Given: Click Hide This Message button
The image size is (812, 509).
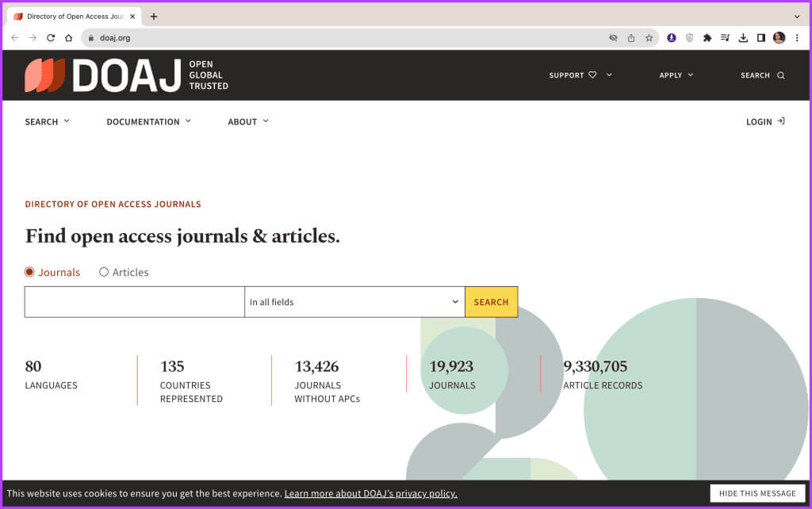Looking at the screenshot, I should pos(757,493).
